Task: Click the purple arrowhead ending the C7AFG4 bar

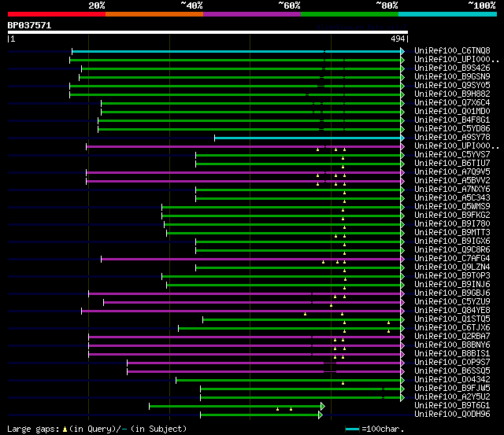Action: click(x=402, y=259)
